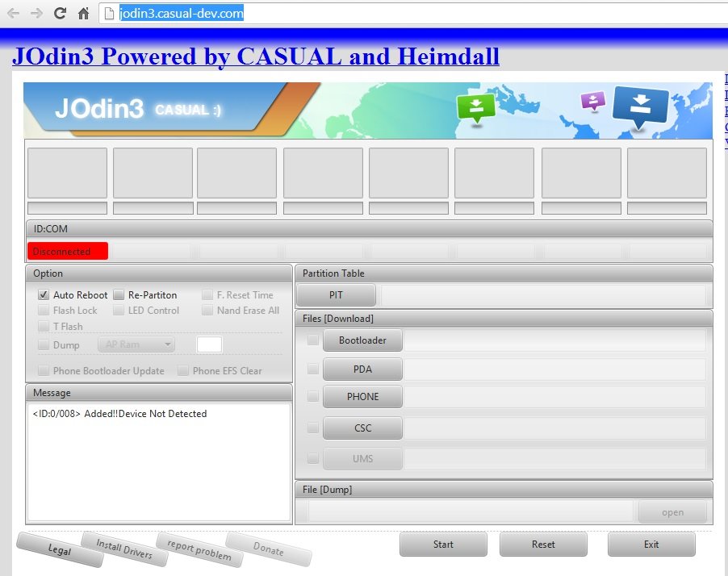Enable the checkbox next to CSC
The height and width of the screenshot is (576, 728).
313,428
